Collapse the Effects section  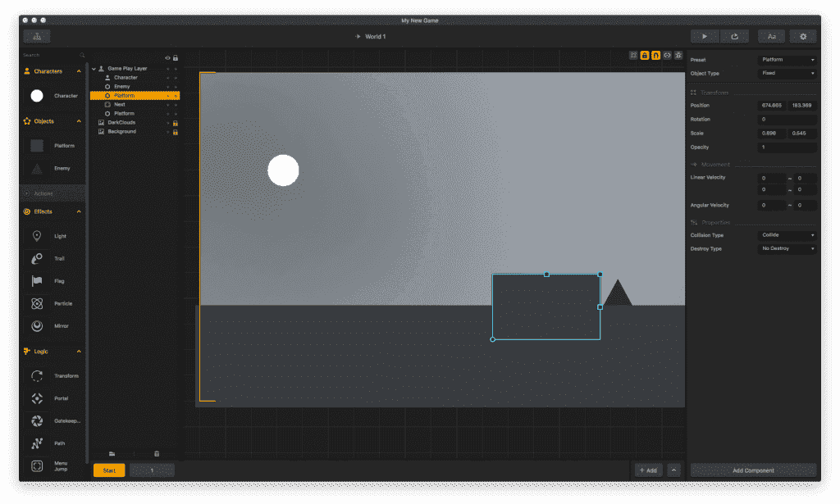(x=79, y=211)
